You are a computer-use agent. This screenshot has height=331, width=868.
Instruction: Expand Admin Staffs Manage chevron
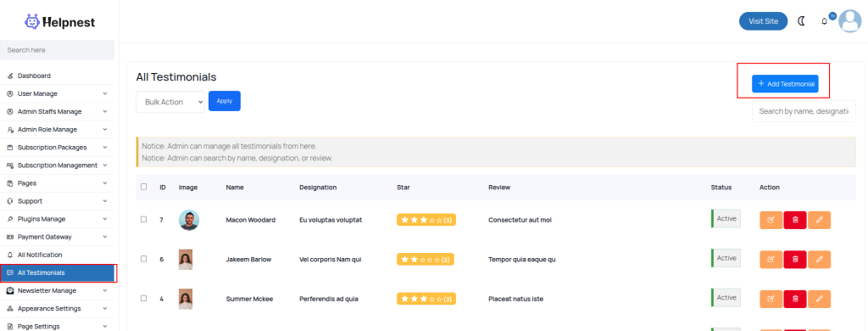[x=105, y=111]
